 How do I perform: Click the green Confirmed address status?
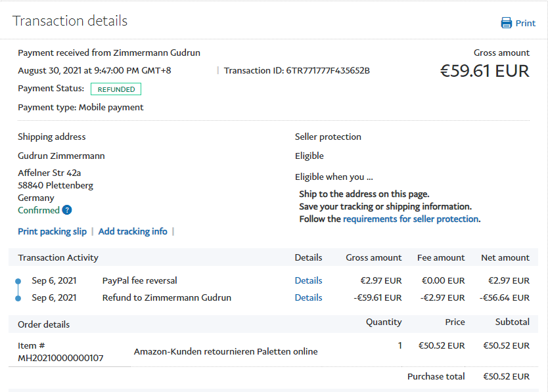click(x=39, y=210)
